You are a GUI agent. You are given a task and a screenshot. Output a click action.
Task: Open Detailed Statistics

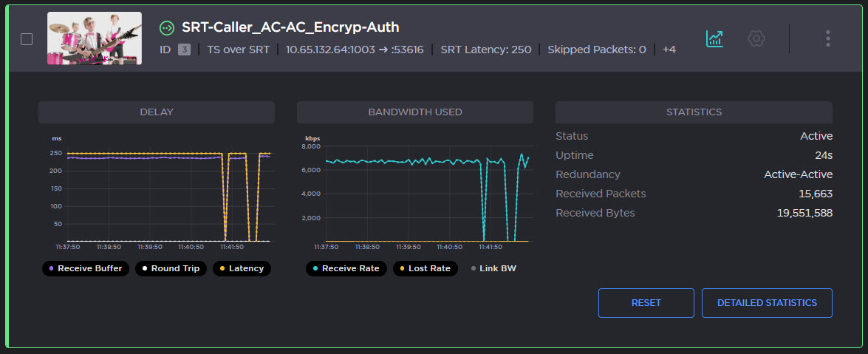tap(767, 303)
